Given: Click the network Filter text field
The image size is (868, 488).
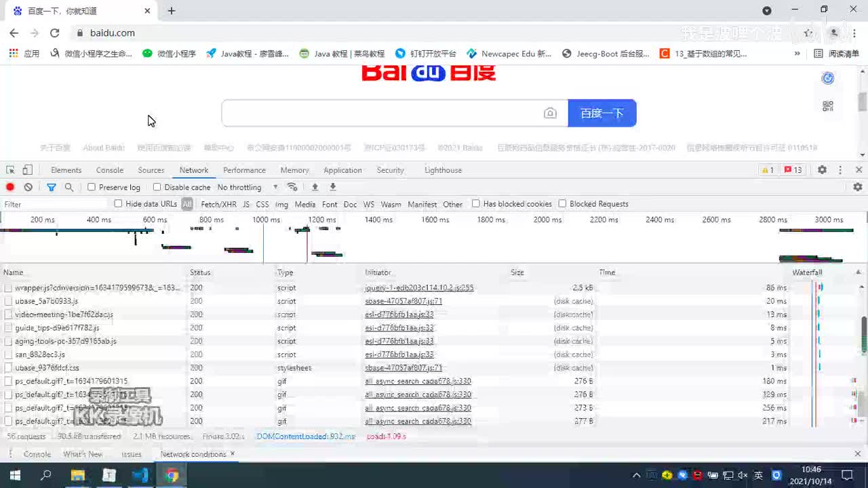Looking at the screenshot, I should click(x=54, y=204).
